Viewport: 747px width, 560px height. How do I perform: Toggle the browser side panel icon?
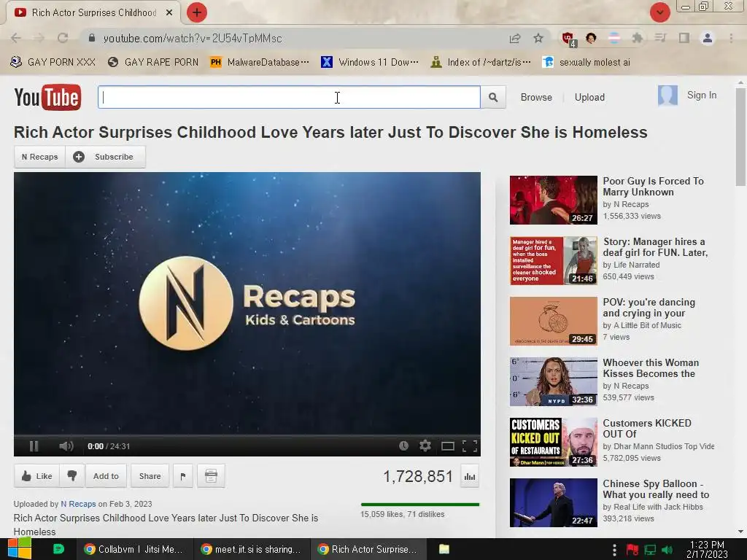684,38
